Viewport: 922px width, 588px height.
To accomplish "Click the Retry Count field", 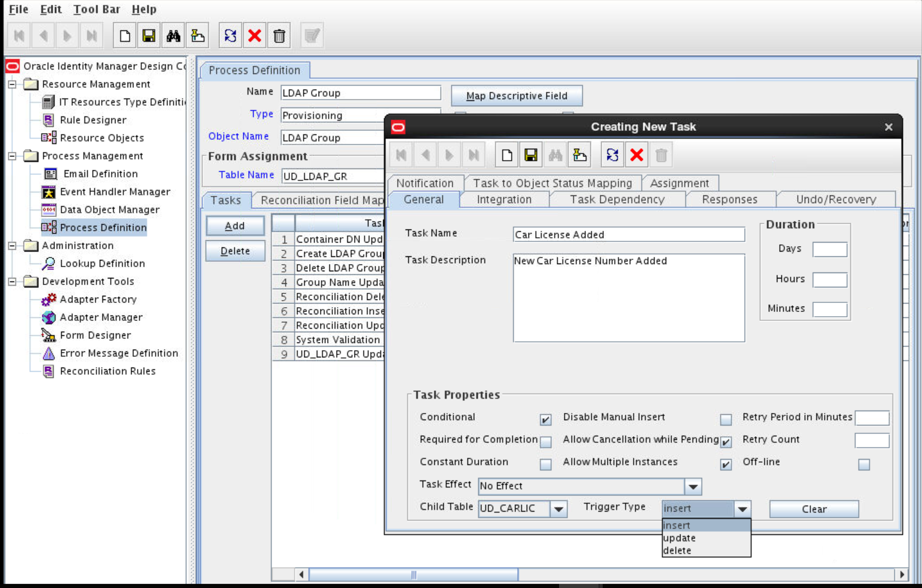I will coord(872,440).
